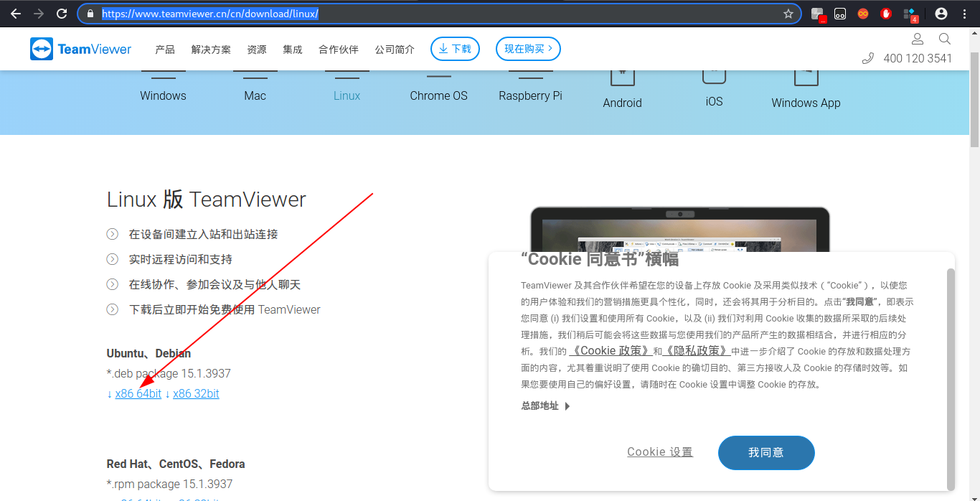Open the 资源 menu
The image size is (980, 501).
tap(257, 50)
